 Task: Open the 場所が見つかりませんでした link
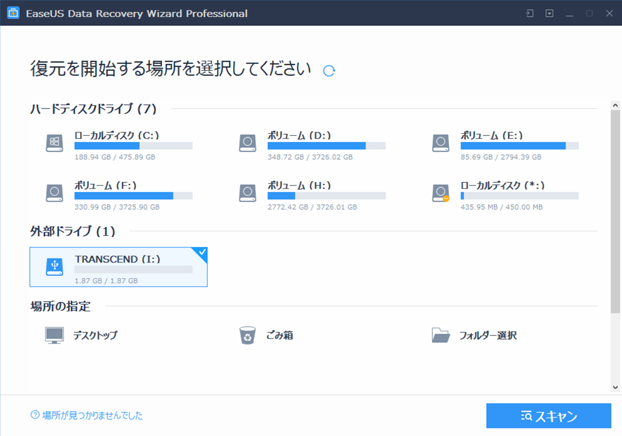click(x=92, y=415)
